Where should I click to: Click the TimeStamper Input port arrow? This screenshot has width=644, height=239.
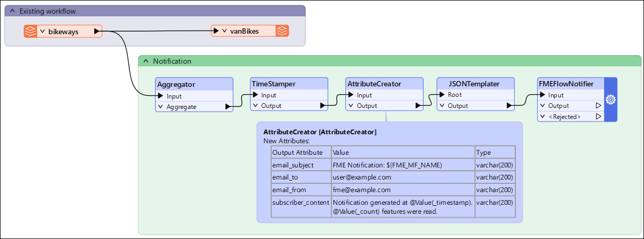click(255, 95)
